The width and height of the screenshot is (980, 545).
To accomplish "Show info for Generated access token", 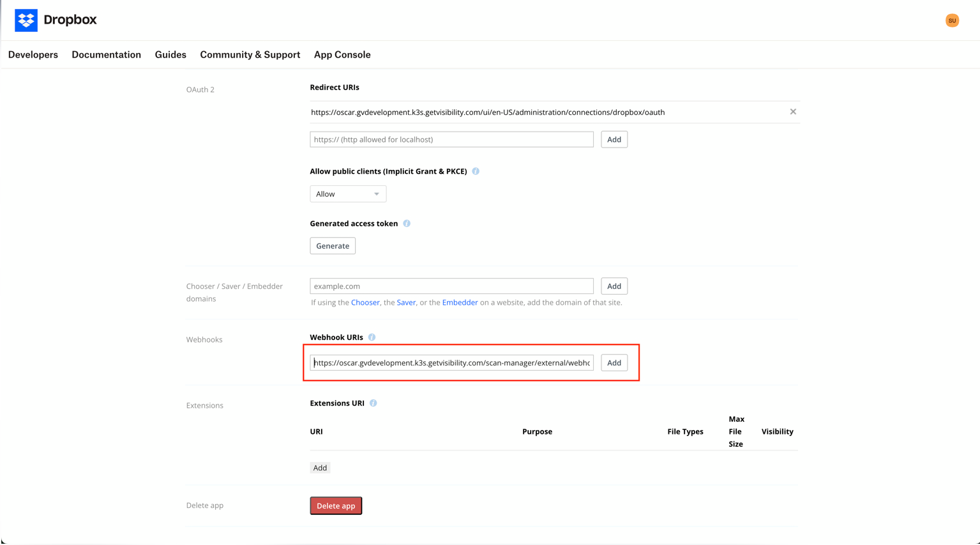I will pyautogui.click(x=407, y=224).
